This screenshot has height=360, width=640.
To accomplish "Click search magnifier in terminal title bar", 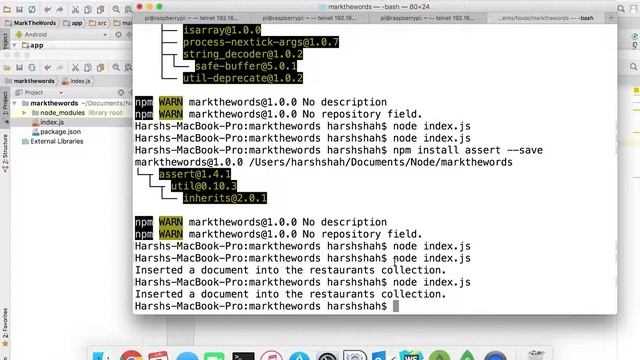I will pyautogui.click(x=621, y=8).
